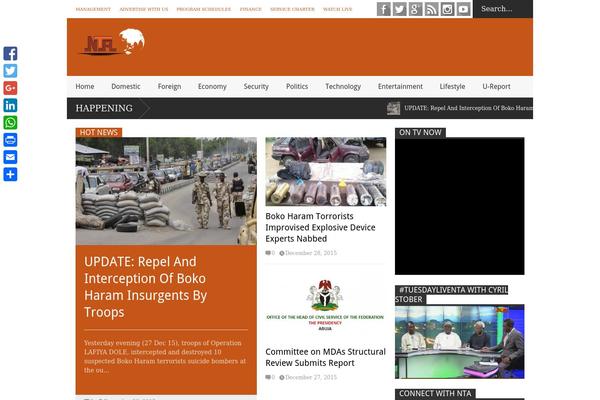Click comment icon under Boko Haram Torrorists article

(268, 253)
